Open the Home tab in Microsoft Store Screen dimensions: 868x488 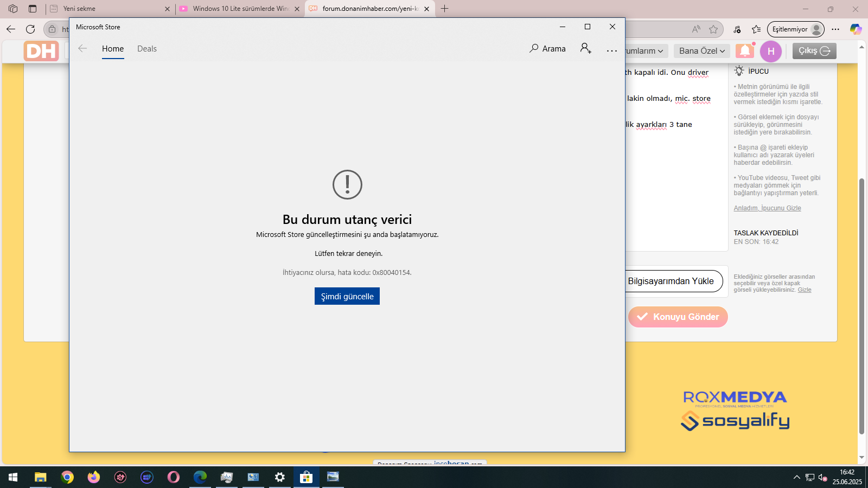point(113,49)
